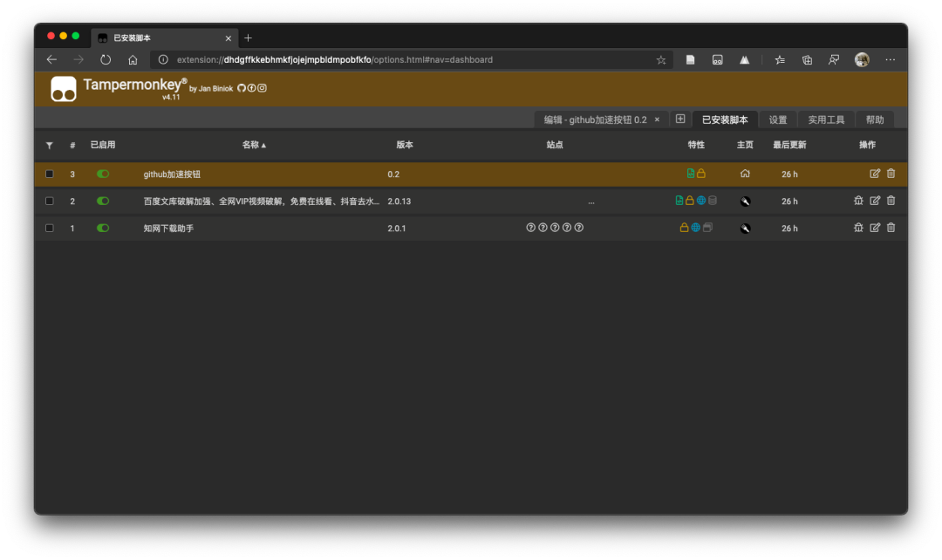Select checkbox for 百度文库破解加强 script
The image size is (942, 560).
coord(49,201)
